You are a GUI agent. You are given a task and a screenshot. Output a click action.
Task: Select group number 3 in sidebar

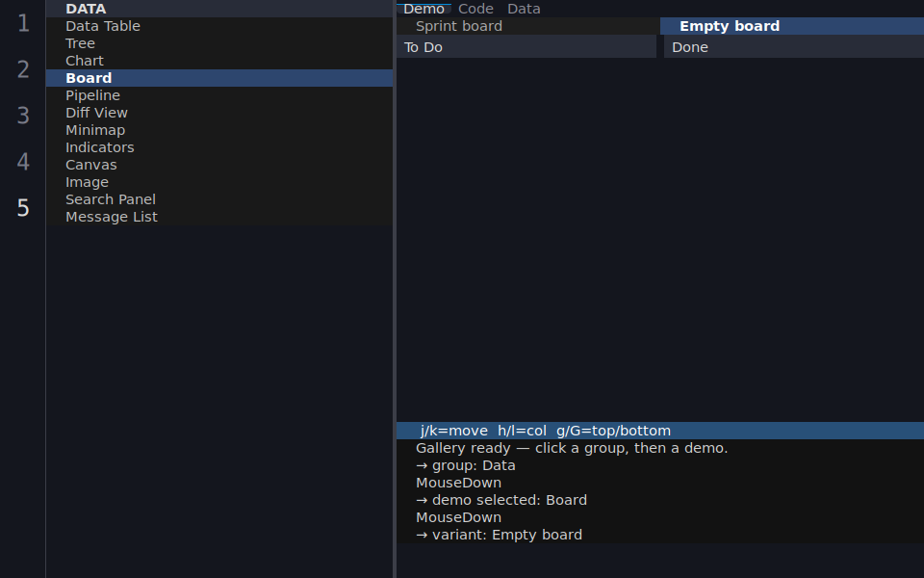[23, 115]
